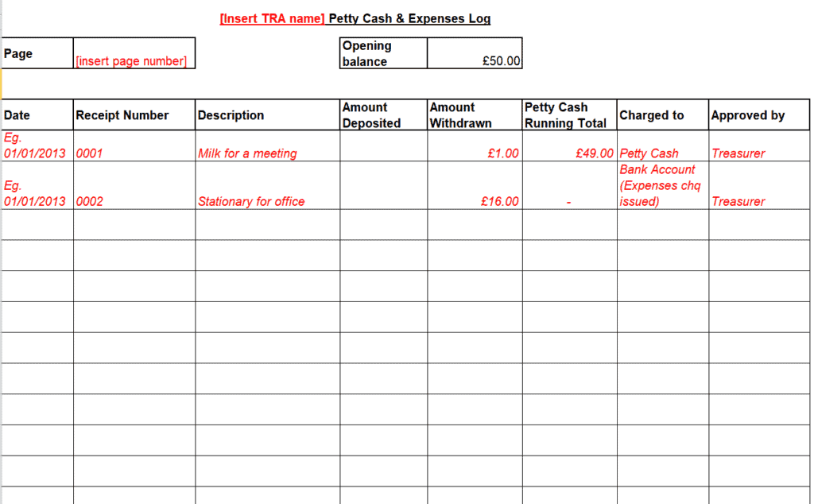Screen dimensions: 814x504
Task: Click the 'Milk for a meeting' description
Action: tap(268, 145)
